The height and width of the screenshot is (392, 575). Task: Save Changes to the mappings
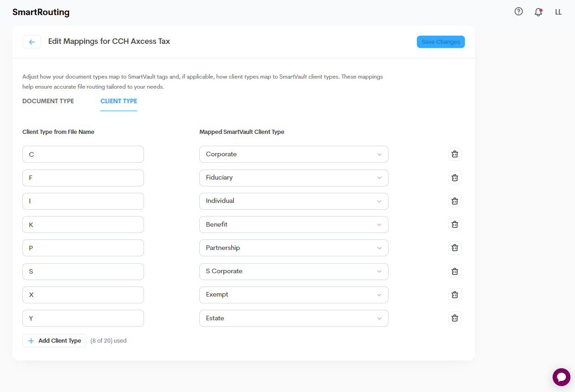coord(441,42)
